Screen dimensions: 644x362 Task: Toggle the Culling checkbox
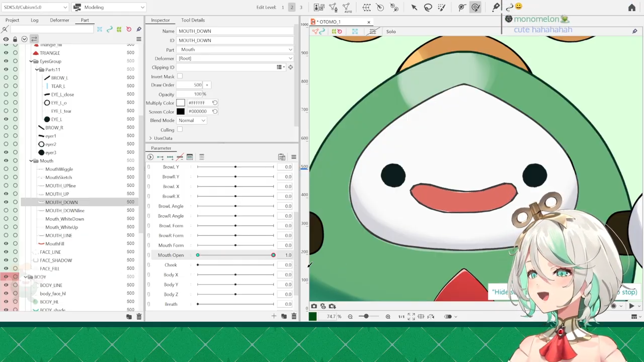[180, 130]
